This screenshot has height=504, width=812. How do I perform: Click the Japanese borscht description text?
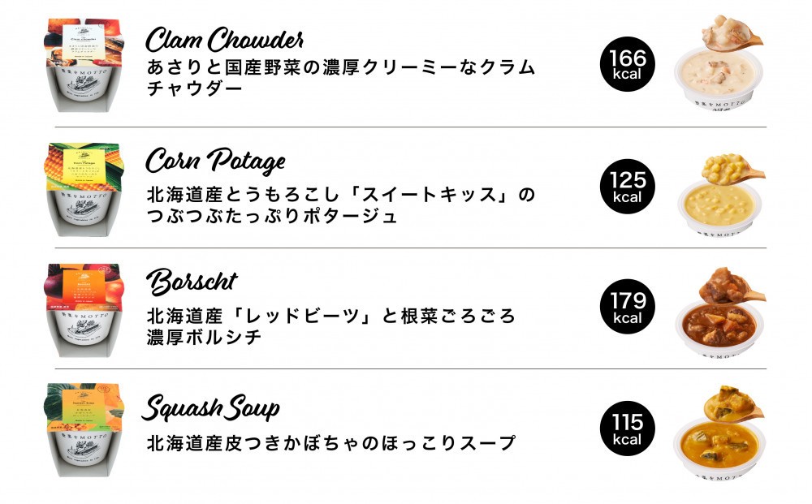(331, 326)
